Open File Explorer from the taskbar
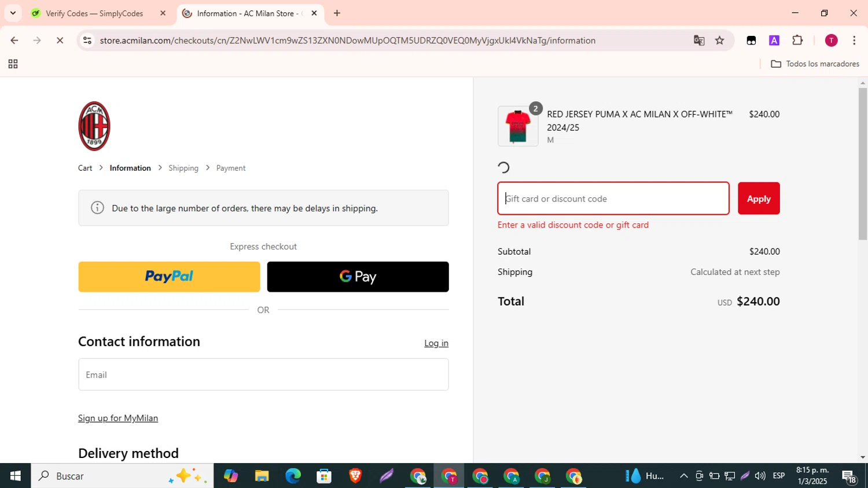The height and width of the screenshot is (488, 868). 262,476
